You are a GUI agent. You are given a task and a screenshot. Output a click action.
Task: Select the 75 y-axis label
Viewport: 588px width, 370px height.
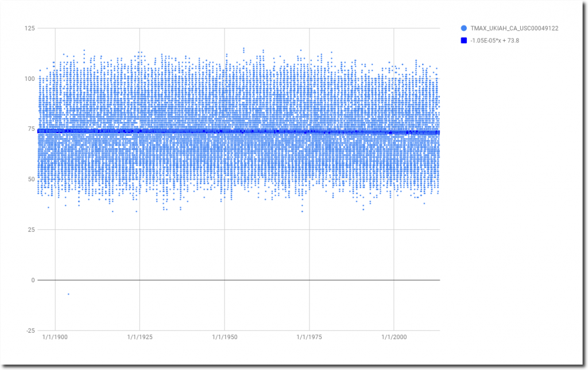[30, 129]
